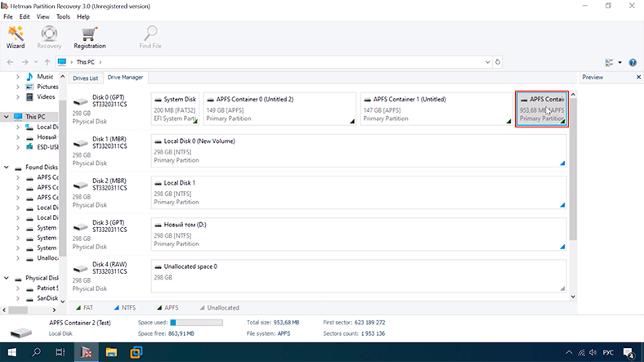Collapse the Found Disks node

7,167
